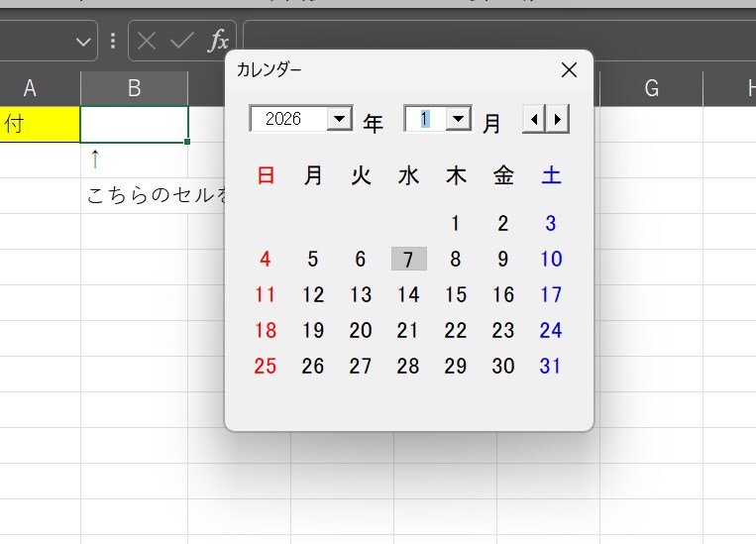
Task: Select Saturday date 3
Action: (551, 223)
